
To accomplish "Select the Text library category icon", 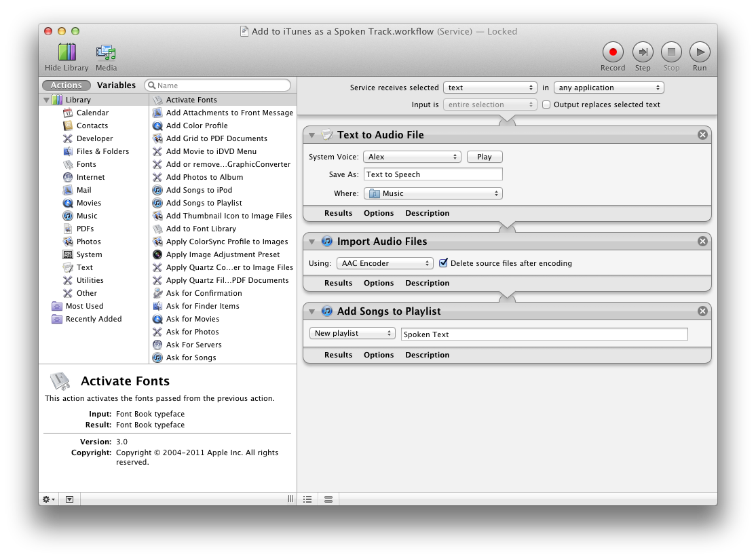I will (x=68, y=267).
